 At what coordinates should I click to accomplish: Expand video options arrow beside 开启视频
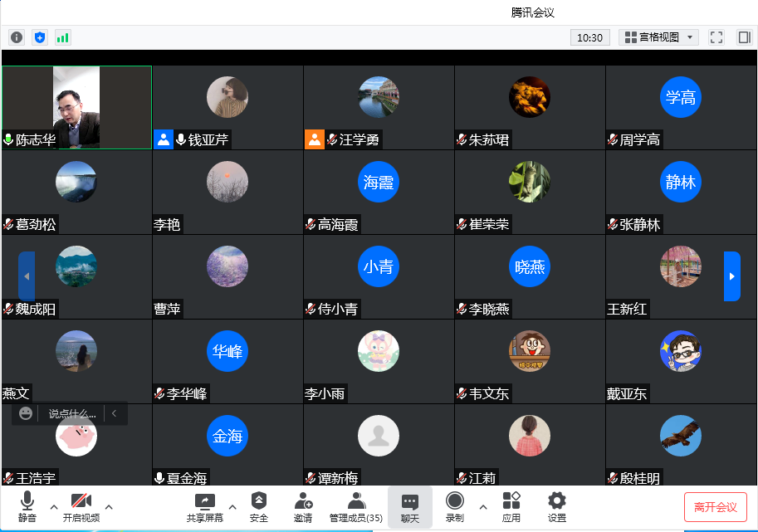(x=109, y=506)
